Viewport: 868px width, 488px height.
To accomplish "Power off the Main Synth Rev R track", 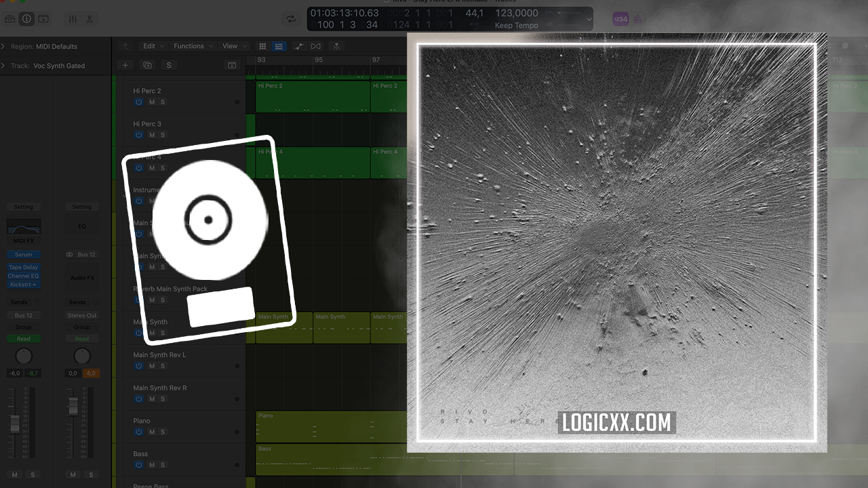I will [139, 399].
